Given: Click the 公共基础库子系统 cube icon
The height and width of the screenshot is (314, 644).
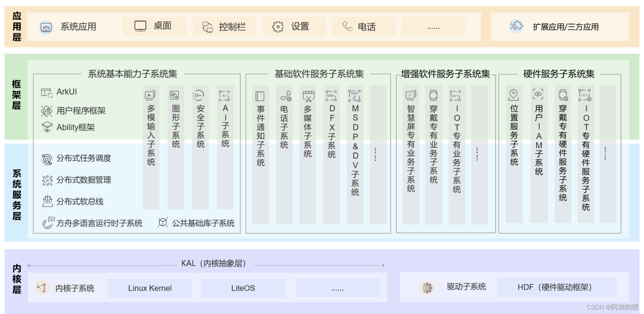Looking at the screenshot, I should click(x=163, y=223).
